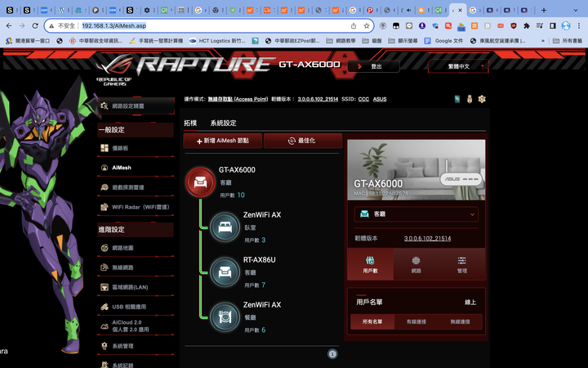The width and height of the screenshot is (588, 368).
Task: Click the USB status icon
Action: coord(470,99)
